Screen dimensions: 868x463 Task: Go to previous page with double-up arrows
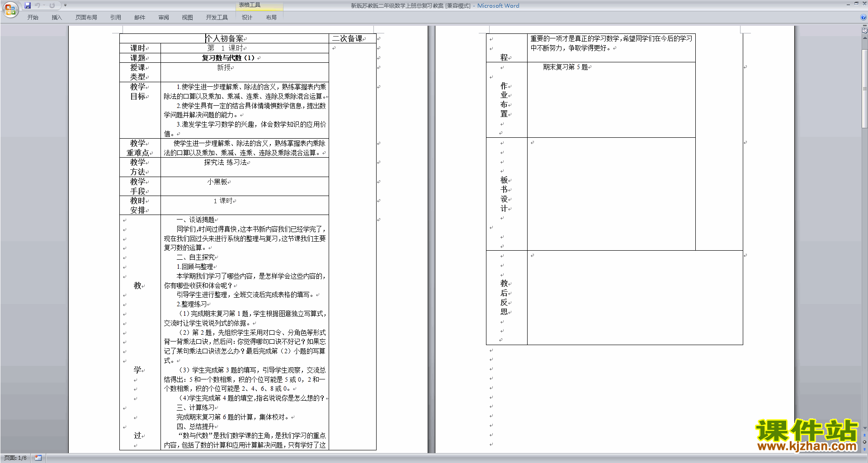[864, 435]
